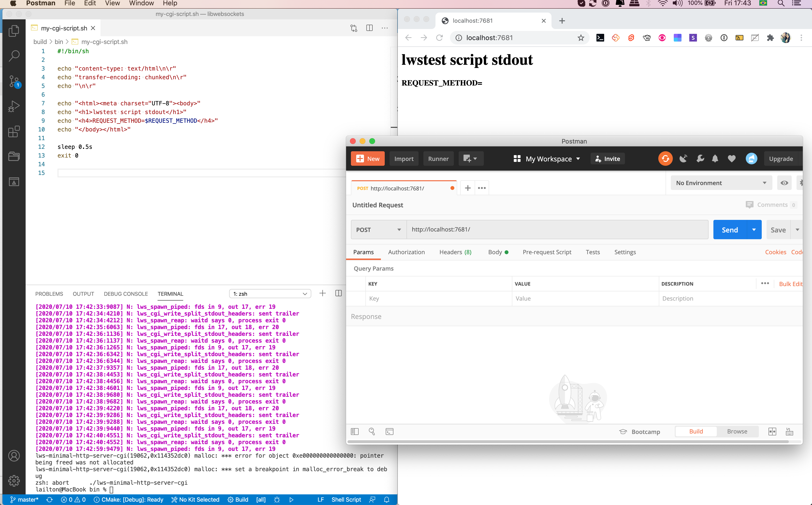
Task: Switch to Body tab in Postman
Action: tap(498, 252)
